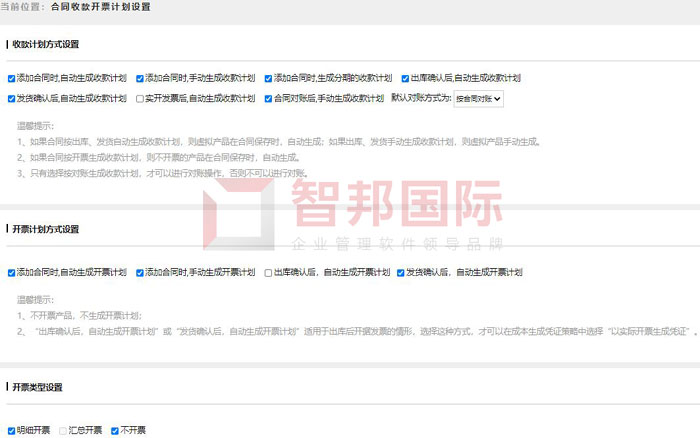Toggle 添加合同时,自动生成收款计划 checkbox
700x438 pixels.
click(x=11, y=78)
